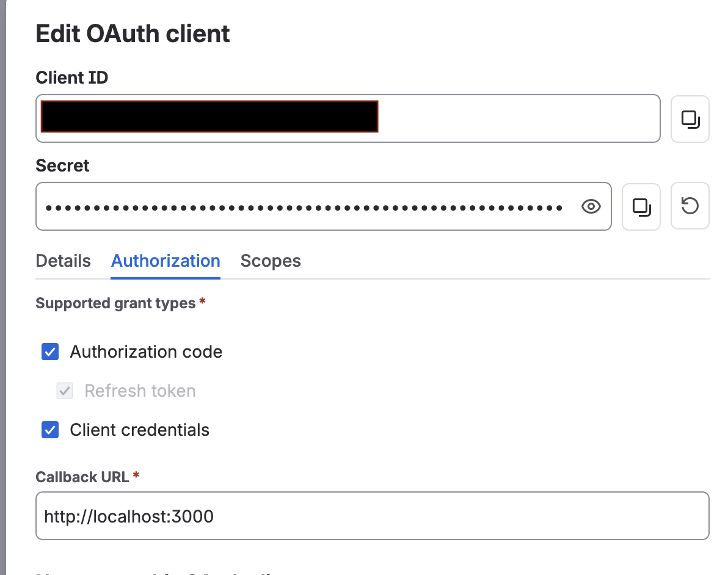
Task: Copy the Secret value to clipboard
Action: point(641,206)
